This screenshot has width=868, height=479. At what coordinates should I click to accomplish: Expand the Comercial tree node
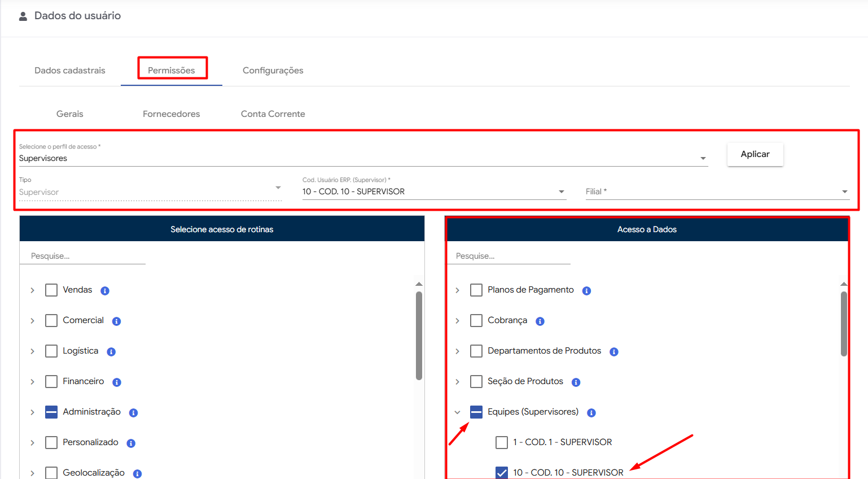point(33,321)
